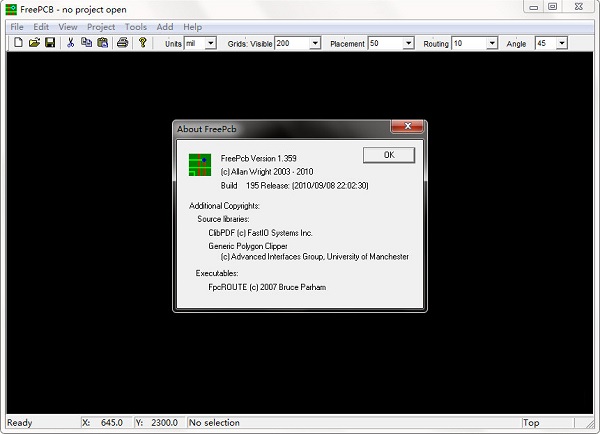
Task: Open the Units dropdown arrow
Action: 210,43
